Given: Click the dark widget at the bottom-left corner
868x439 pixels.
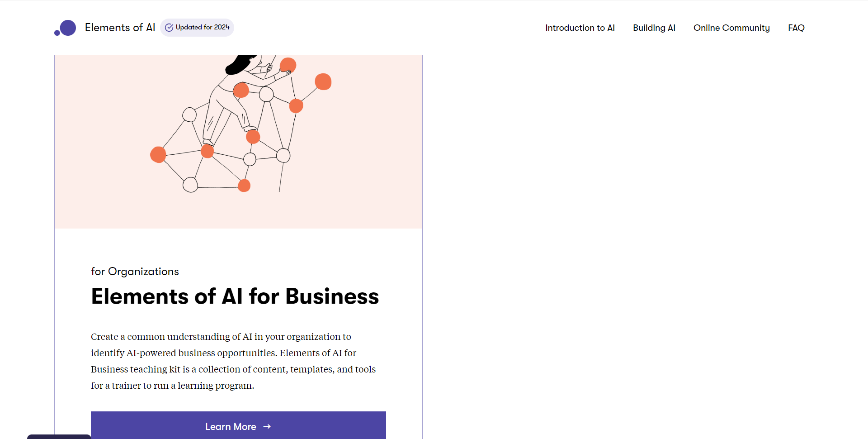Looking at the screenshot, I should click(59, 437).
